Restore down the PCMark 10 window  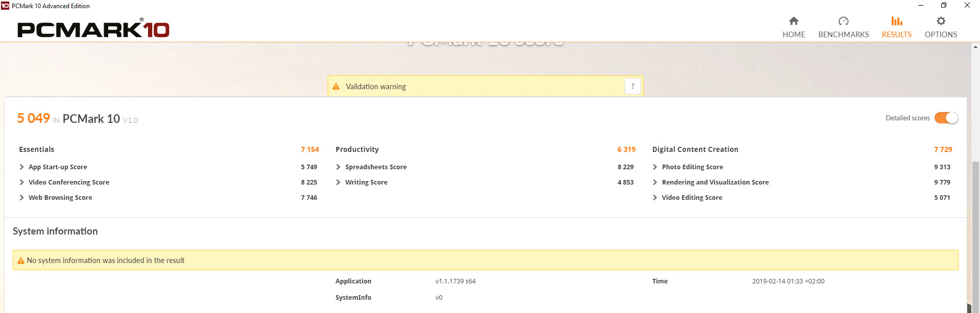click(944, 6)
